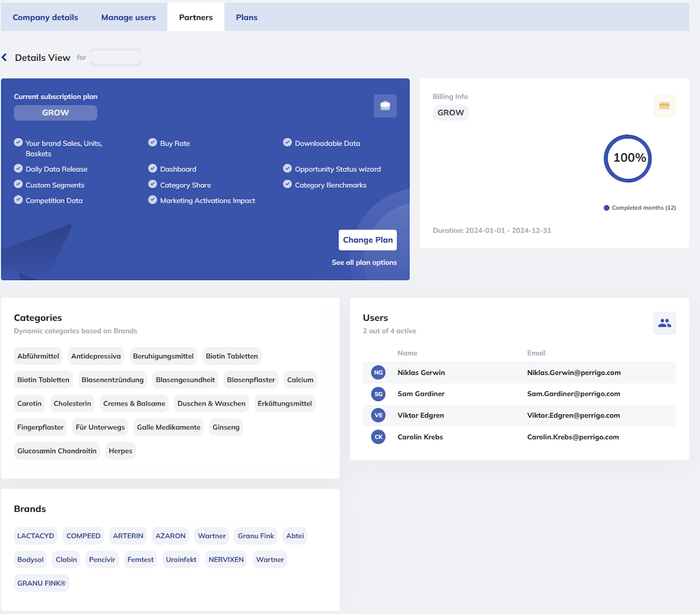The image size is (700, 614).
Task: Click the check icon beside Your brand Sales, Units, Baskets
Action: tap(18, 142)
